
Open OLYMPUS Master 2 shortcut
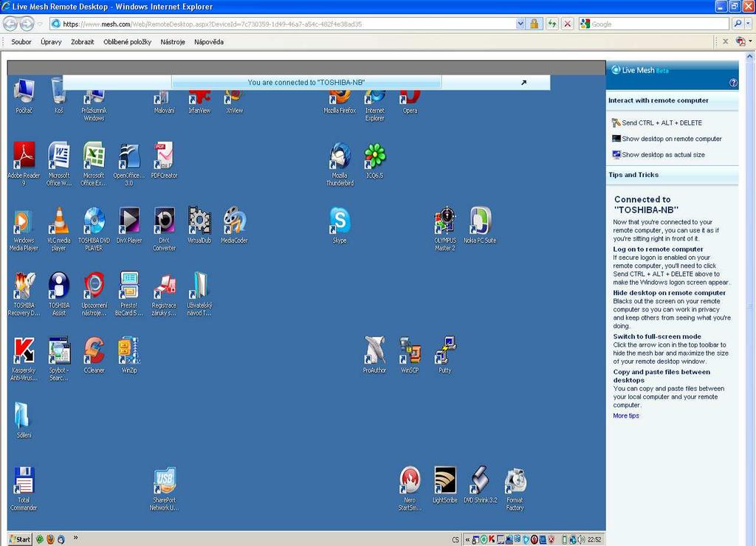coord(445,229)
